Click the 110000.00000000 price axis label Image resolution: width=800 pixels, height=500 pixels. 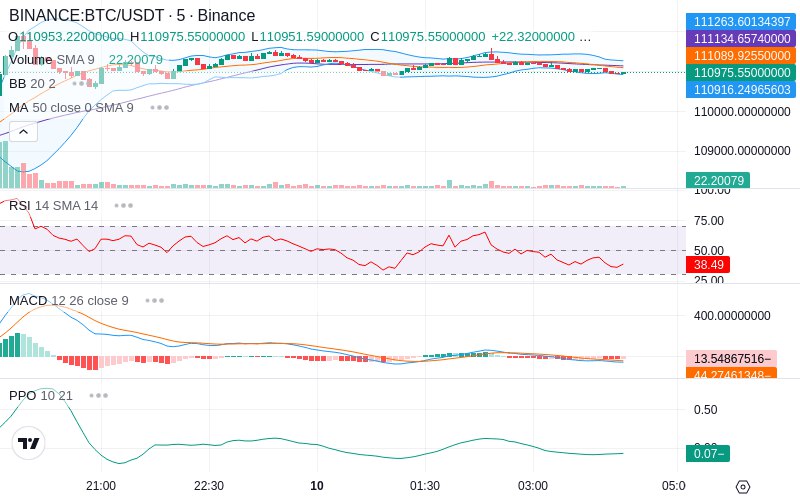pyautogui.click(x=742, y=112)
